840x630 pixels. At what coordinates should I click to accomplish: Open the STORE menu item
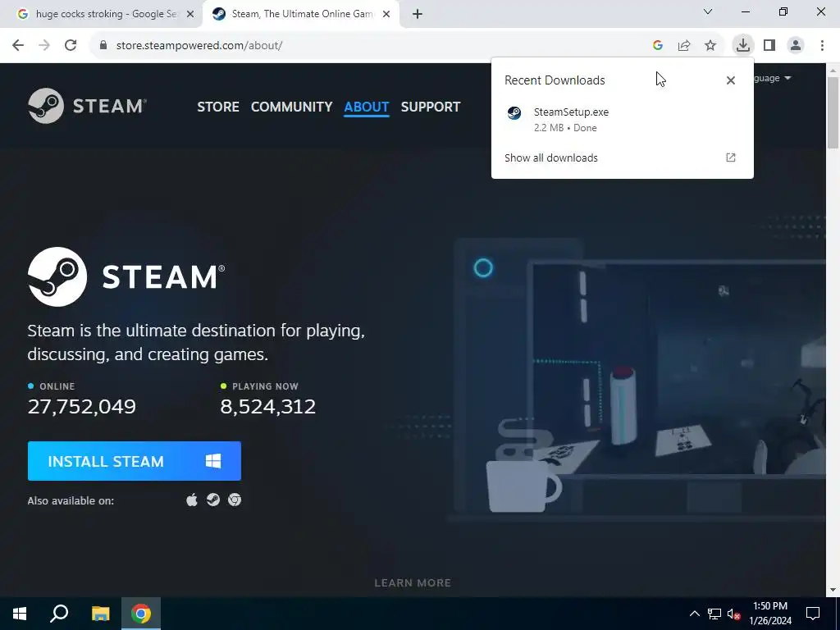(x=218, y=107)
